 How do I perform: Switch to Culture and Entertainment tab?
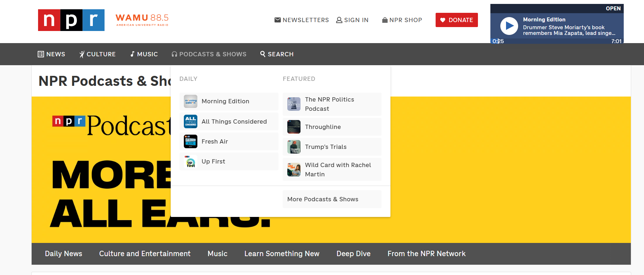[x=145, y=254]
